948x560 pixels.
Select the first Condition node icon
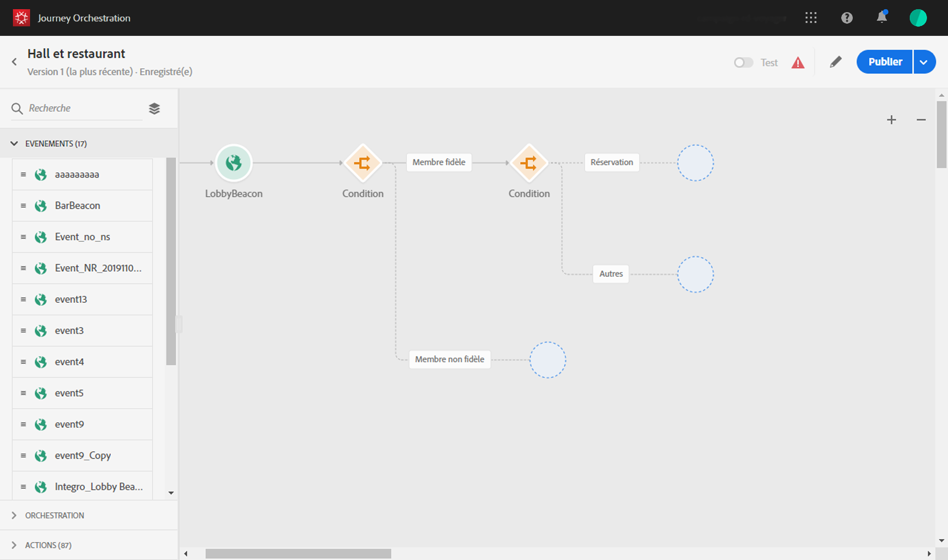[x=363, y=163]
